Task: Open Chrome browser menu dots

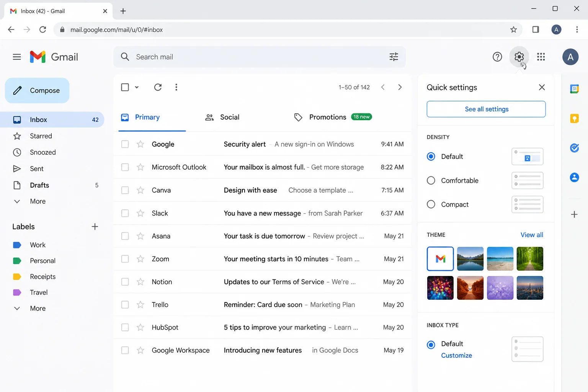Action: pos(577,29)
